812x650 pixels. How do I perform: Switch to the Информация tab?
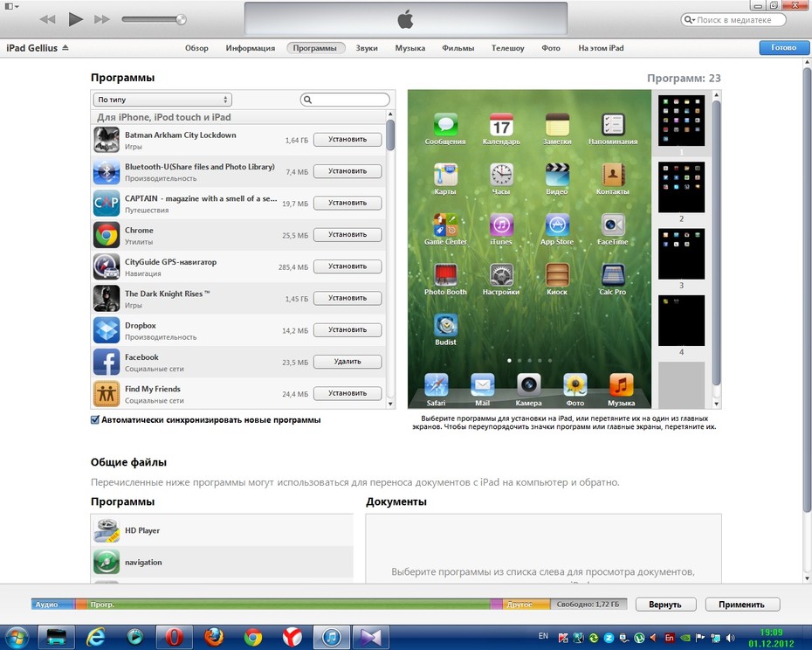pos(250,48)
